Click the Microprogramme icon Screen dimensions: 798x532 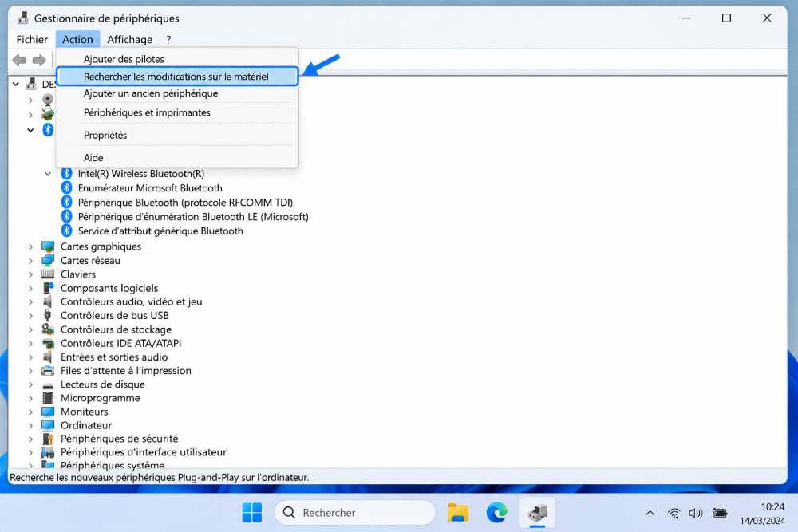tap(48, 398)
